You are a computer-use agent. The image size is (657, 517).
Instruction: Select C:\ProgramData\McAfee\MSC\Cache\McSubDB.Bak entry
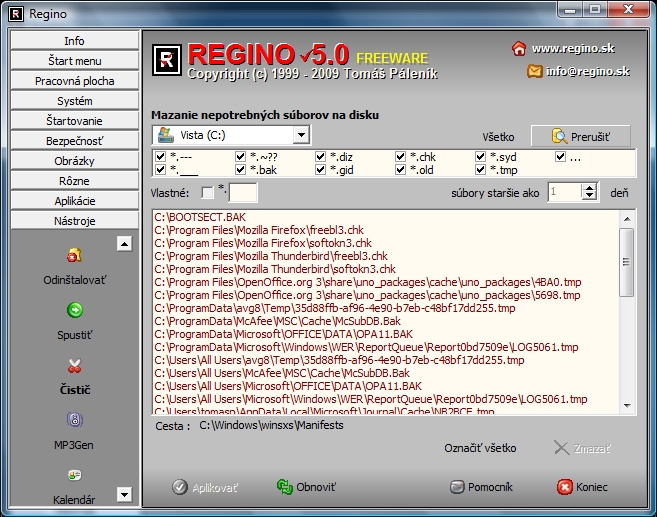[x=277, y=321]
